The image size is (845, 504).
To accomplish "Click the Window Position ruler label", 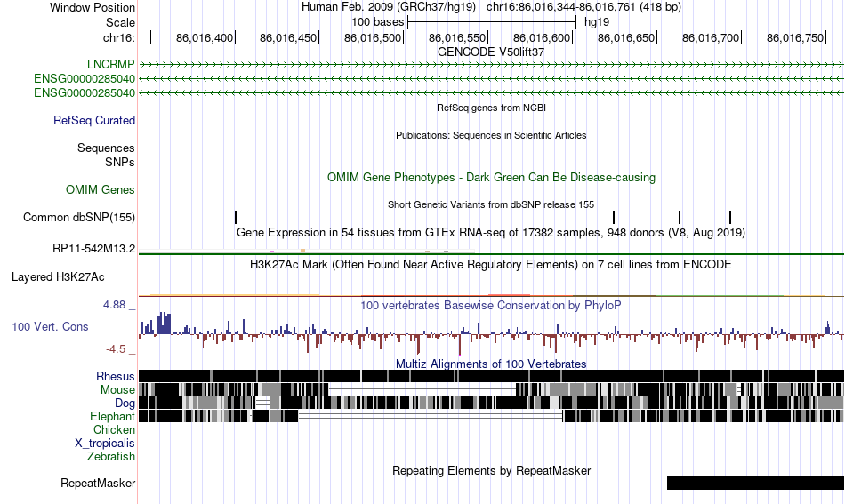I will (93, 7).
